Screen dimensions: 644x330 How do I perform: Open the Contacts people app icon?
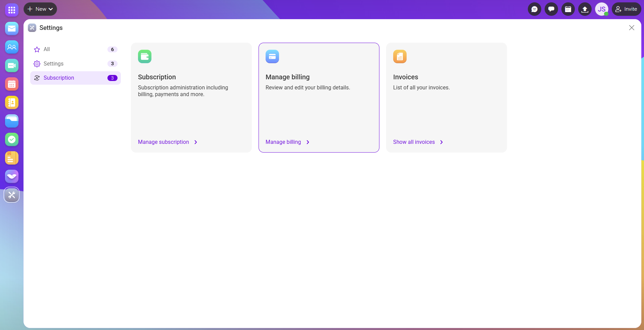(12, 47)
